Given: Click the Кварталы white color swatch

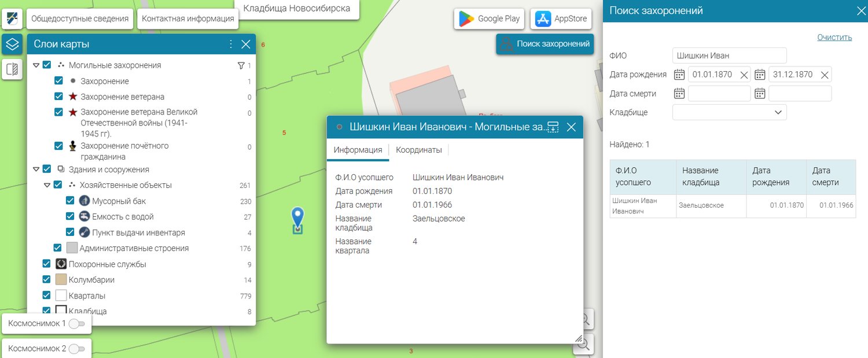Looking at the screenshot, I should pos(61,296).
